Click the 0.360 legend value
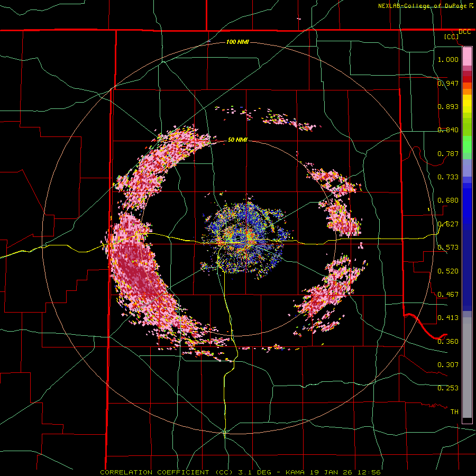This screenshot has width=476, height=476. pos(448,342)
